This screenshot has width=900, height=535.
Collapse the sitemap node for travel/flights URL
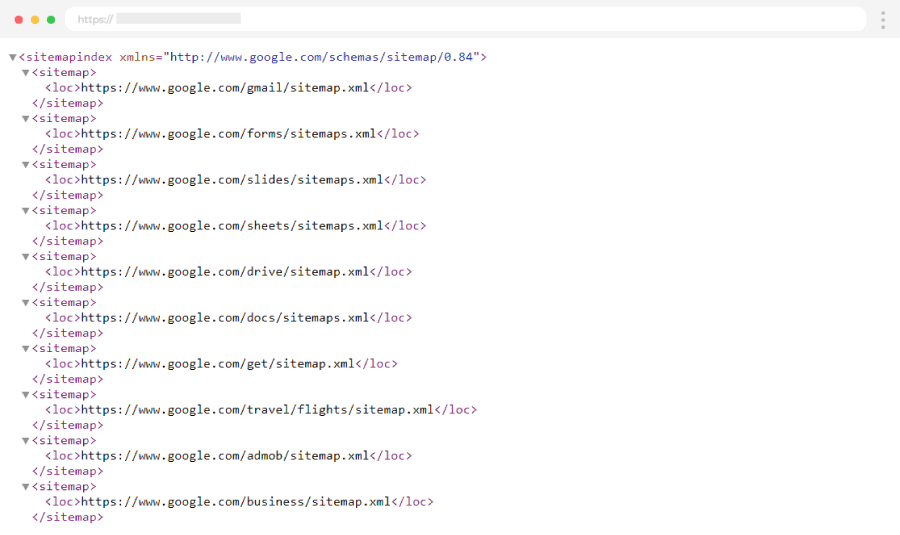(x=26, y=395)
